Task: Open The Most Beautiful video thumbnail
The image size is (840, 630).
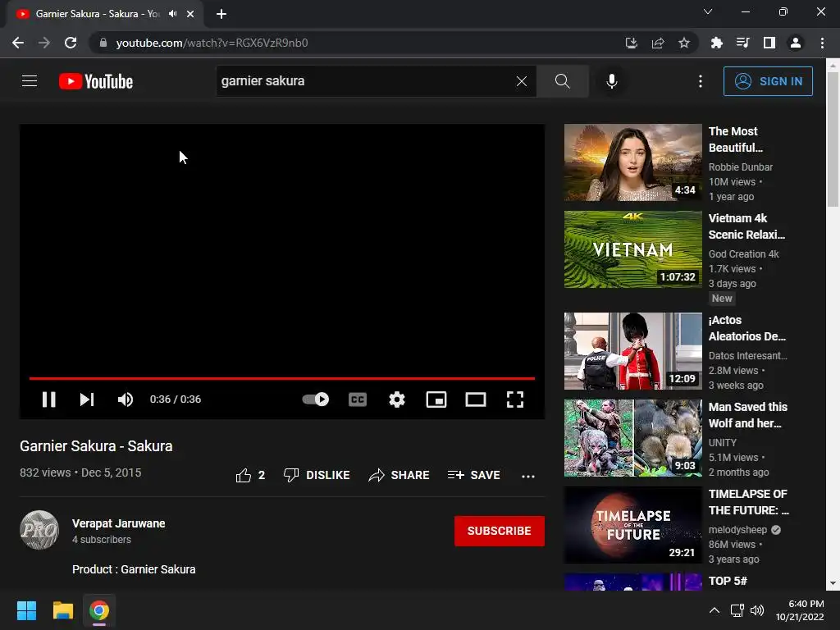Action: 632,162
